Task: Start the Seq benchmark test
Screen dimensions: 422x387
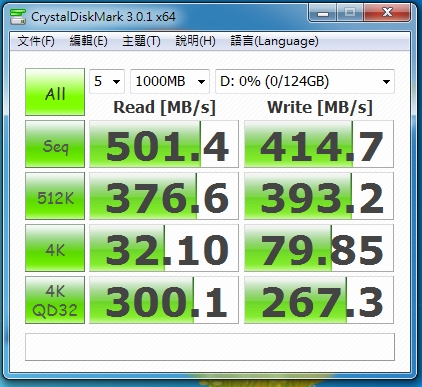Action: click(x=55, y=144)
